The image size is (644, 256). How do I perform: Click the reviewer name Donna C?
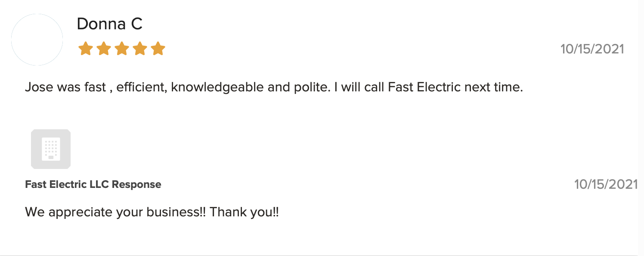pyautogui.click(x=109, y=24)
